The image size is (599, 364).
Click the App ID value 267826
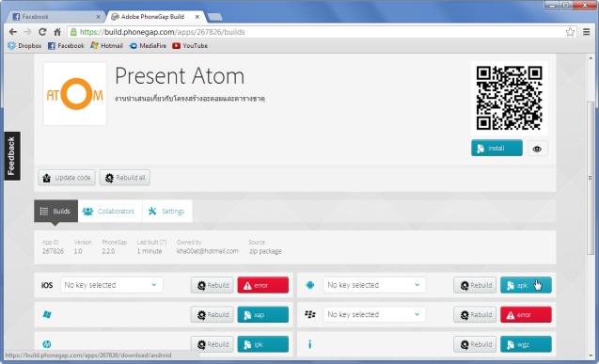pyautogui.click(x=53, y=251)
